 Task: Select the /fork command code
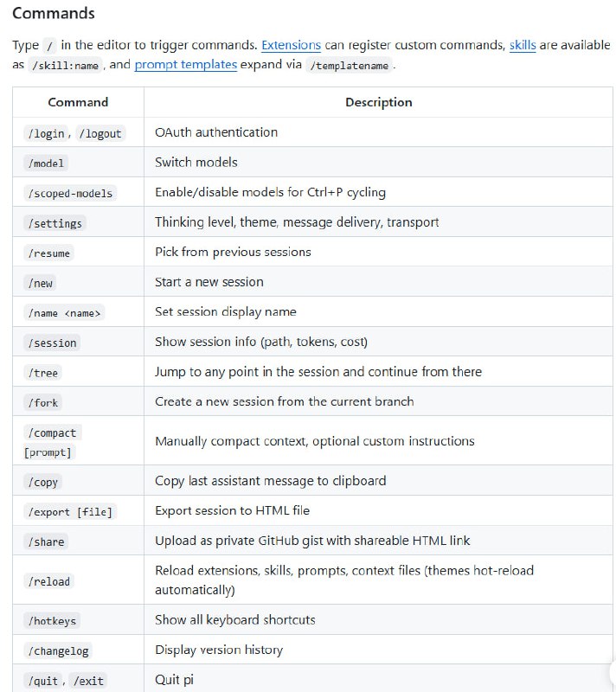pos(43,402)
